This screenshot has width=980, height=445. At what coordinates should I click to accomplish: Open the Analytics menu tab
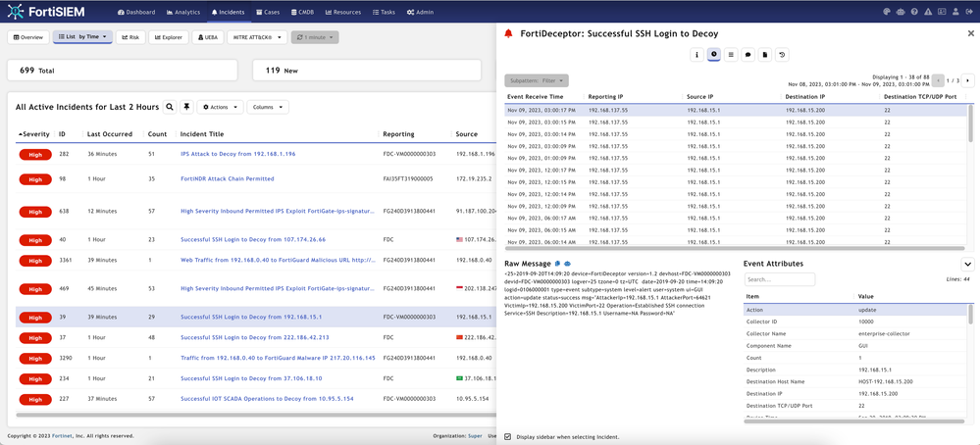pos(182,12)
